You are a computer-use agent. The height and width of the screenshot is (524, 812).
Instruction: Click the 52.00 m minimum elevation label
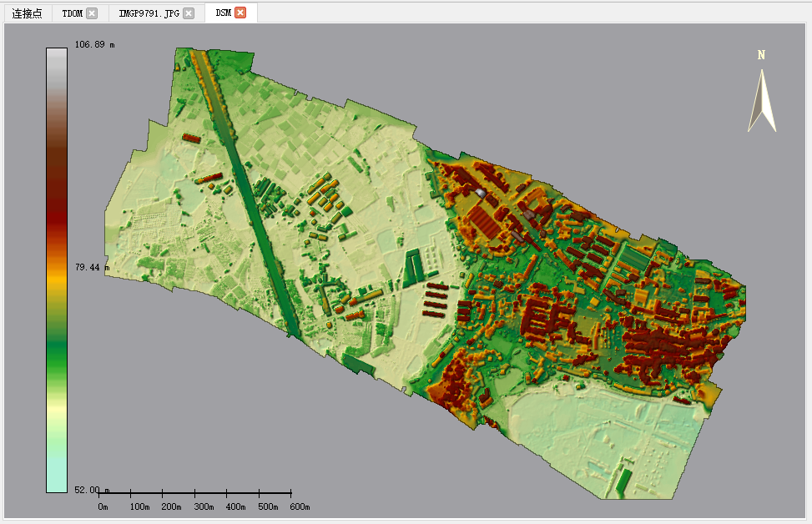(x=92, y=490)
